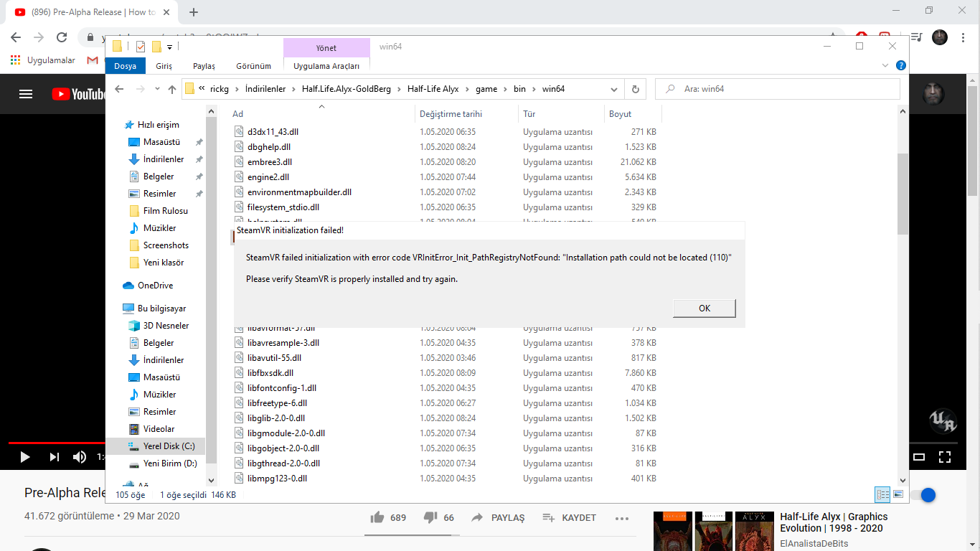Open Screenshots folder in sidebar
Image resolution: width=980 pixels, height=551 pixels.
(x=166, y=245)
